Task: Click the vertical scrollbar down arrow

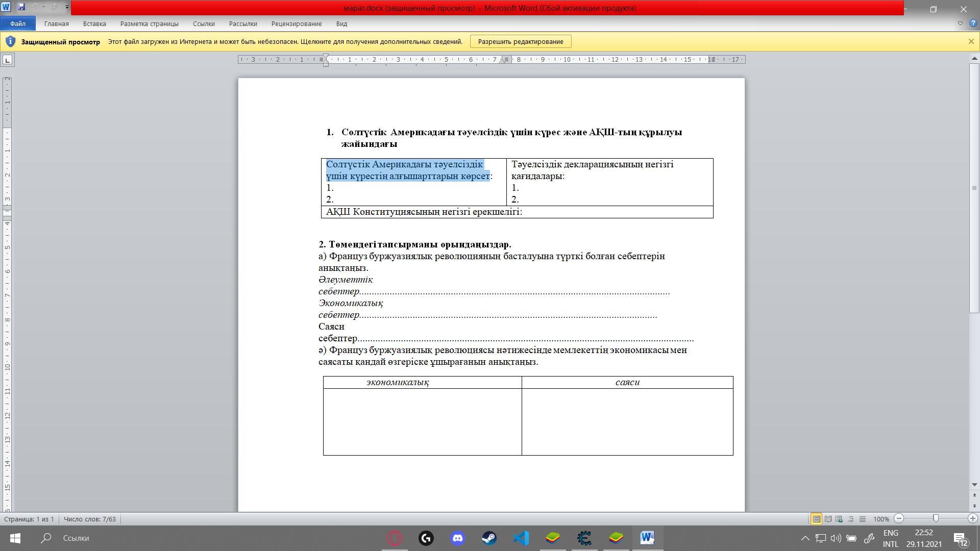Action: coord(974,485)
